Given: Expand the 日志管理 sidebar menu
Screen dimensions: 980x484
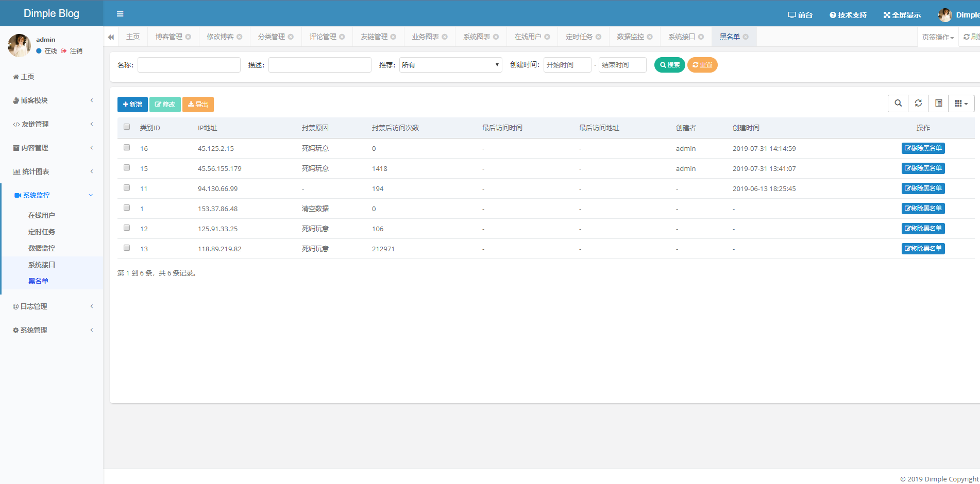Looking at the screenshot, I should point(52,306).
